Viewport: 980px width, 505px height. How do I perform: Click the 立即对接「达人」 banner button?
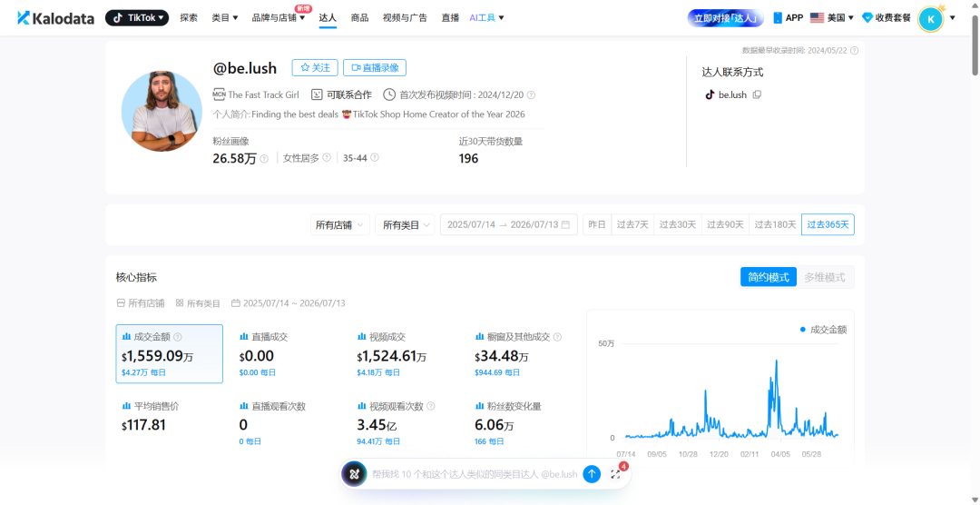(x=726, y=18)
